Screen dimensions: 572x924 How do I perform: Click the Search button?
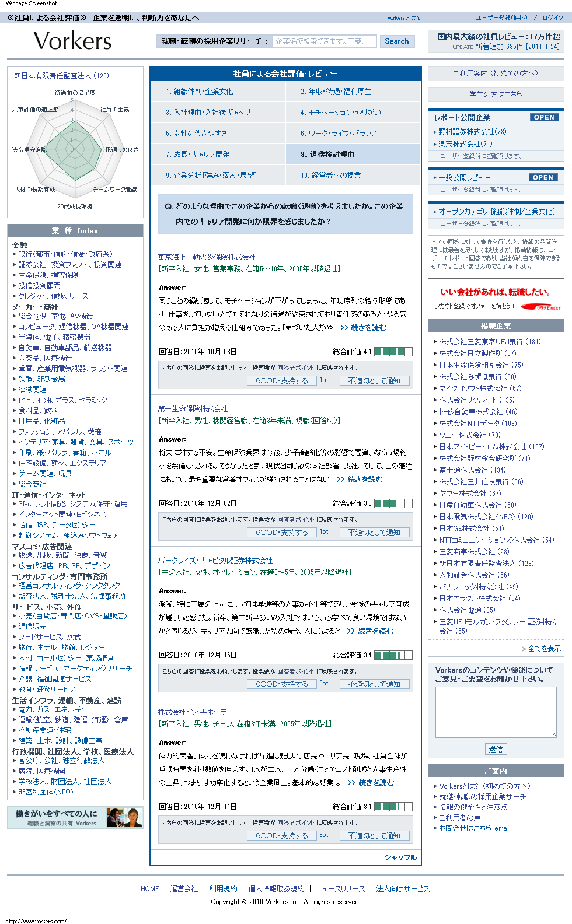[x=397, y=41]
